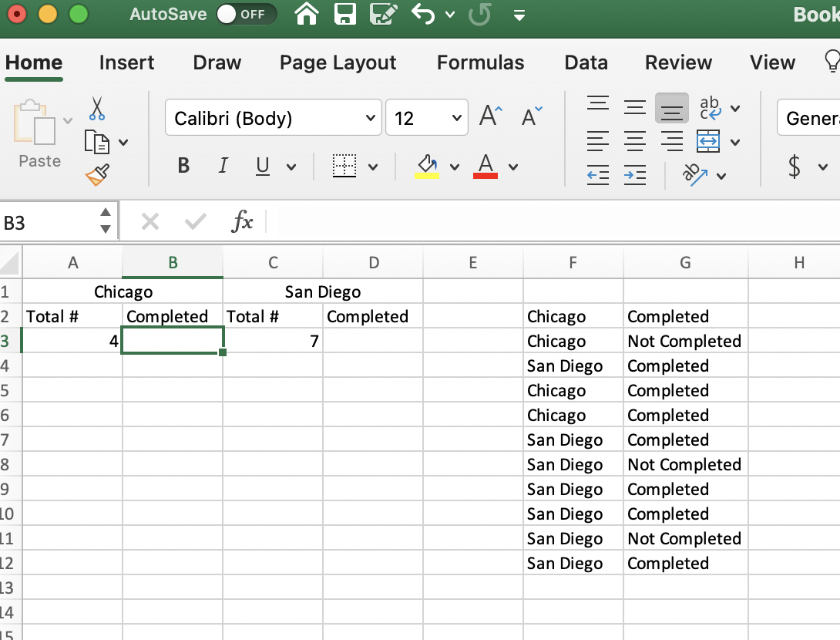Align text left

click(x=598, y=141)
